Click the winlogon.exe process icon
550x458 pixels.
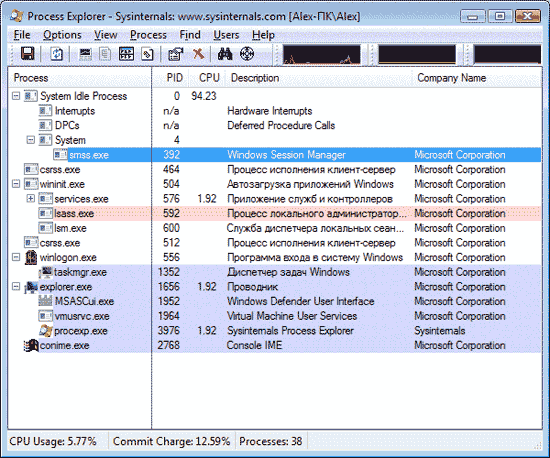pyautogui.click(x=31, y=257)
